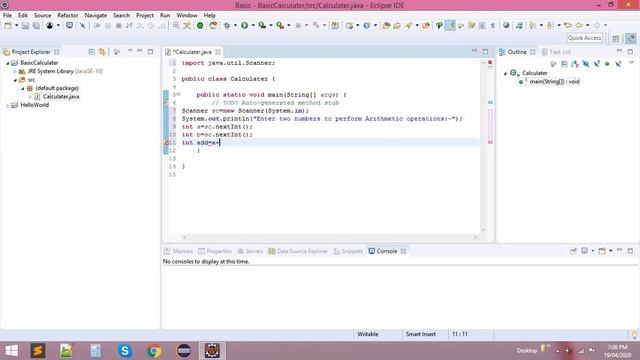Switch to the Markers tab
This screenshot has width=640, height=360.
pyautogui.click(x=178, y=251)
